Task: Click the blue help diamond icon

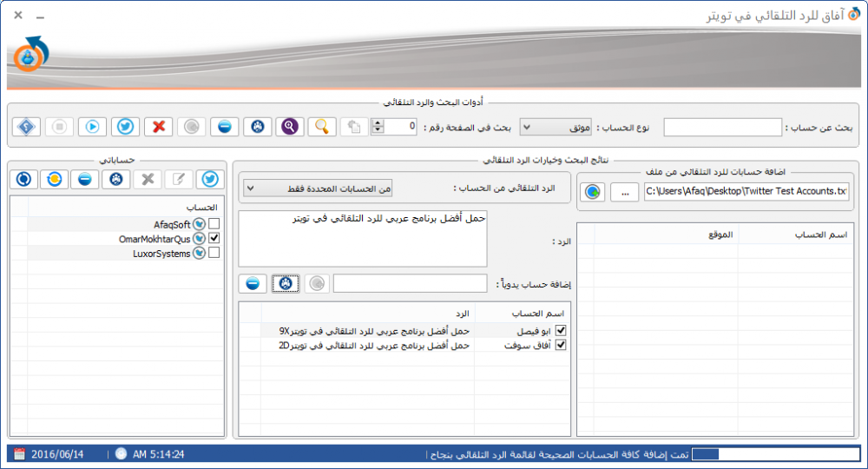Action: point(27,127)
